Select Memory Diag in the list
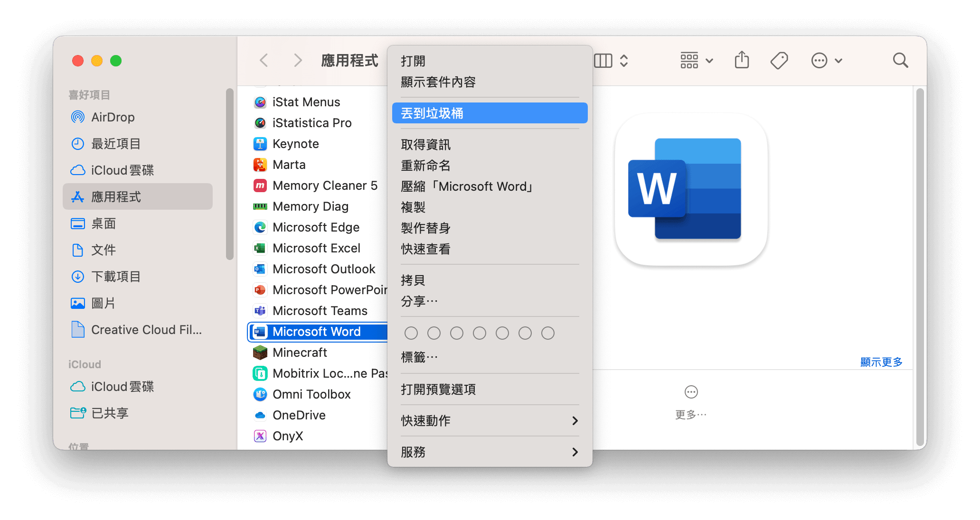Viewport: 980px width, 520px height. (318, 206)
